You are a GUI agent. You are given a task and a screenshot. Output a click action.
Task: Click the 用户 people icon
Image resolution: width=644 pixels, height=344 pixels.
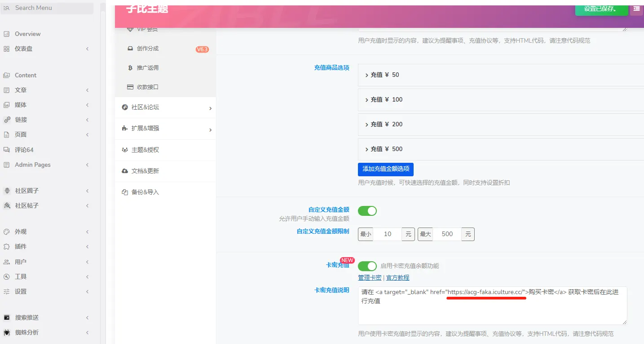click(6, 262)
